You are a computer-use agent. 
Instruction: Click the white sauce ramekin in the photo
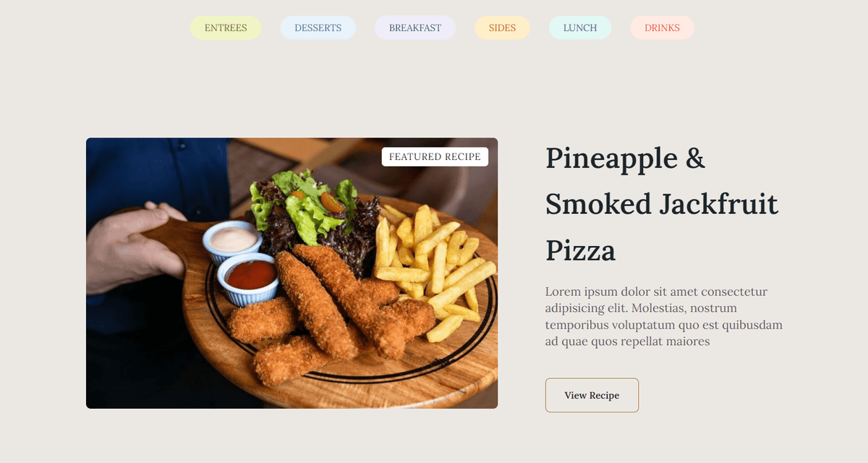232,242
